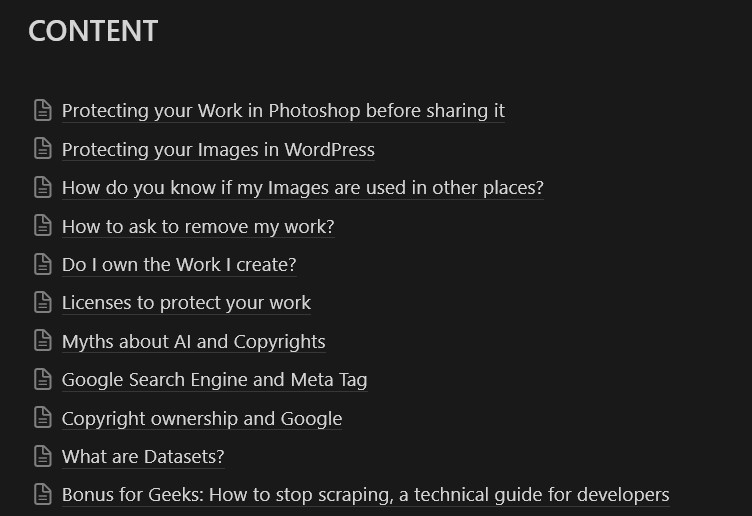Click page icon next to What are Datasets
This screenshot has width=752, height=516.
(42, 456)
